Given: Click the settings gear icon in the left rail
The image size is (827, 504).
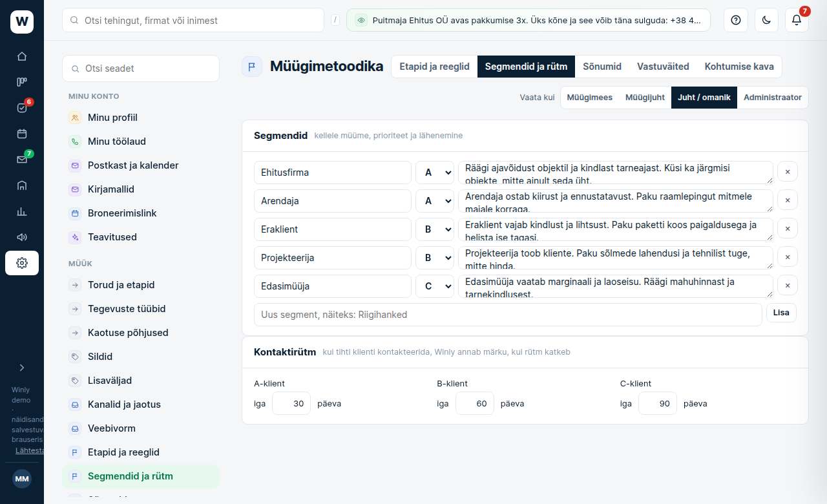Looking at the screenshot, I should click(22, 263).
